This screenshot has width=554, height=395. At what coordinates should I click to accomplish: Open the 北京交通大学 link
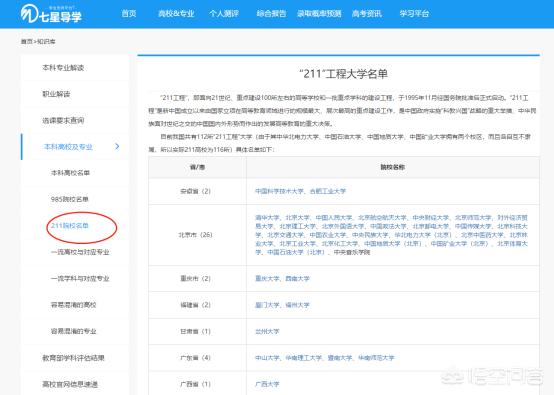(285, 235)
